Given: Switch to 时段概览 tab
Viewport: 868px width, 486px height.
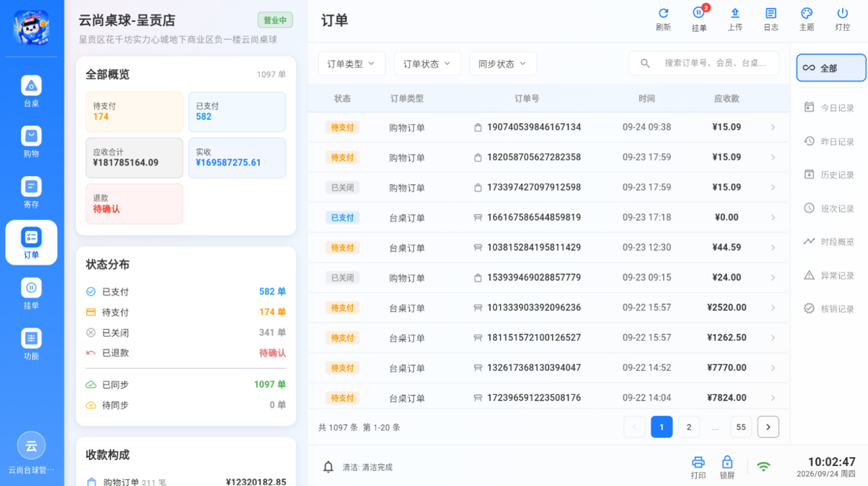Looking at the screenshot, I should [x=829, y=242].
